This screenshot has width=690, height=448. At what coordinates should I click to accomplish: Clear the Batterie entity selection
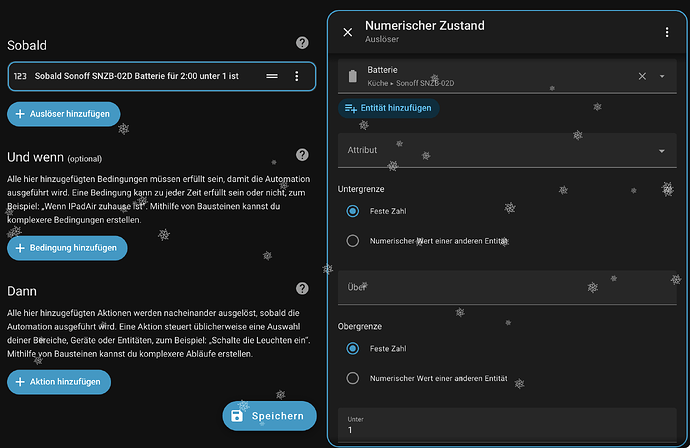point(642,76)
